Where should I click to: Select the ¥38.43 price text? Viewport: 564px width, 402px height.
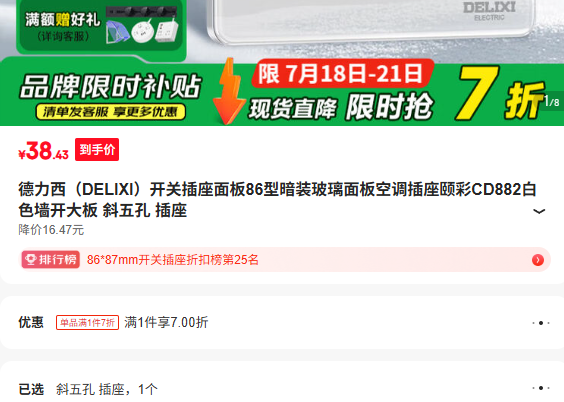click(44, 150)
